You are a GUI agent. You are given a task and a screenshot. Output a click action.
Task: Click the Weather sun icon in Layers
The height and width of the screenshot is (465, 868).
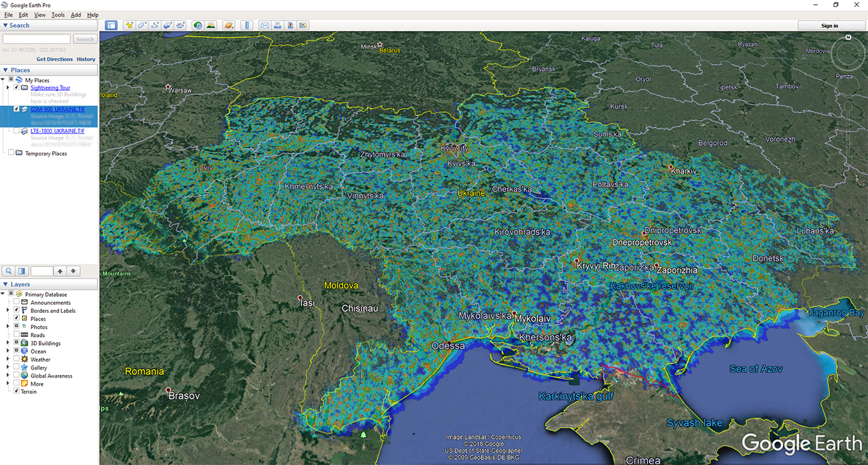[x=25, y=360]
